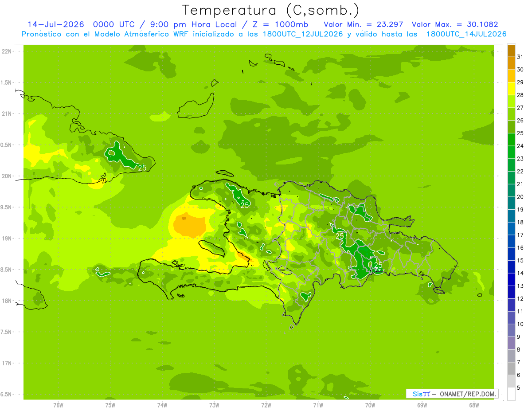532x411 pixels.
Task: Click legend value "18" on the color bar
Action: tap(520, 222)
